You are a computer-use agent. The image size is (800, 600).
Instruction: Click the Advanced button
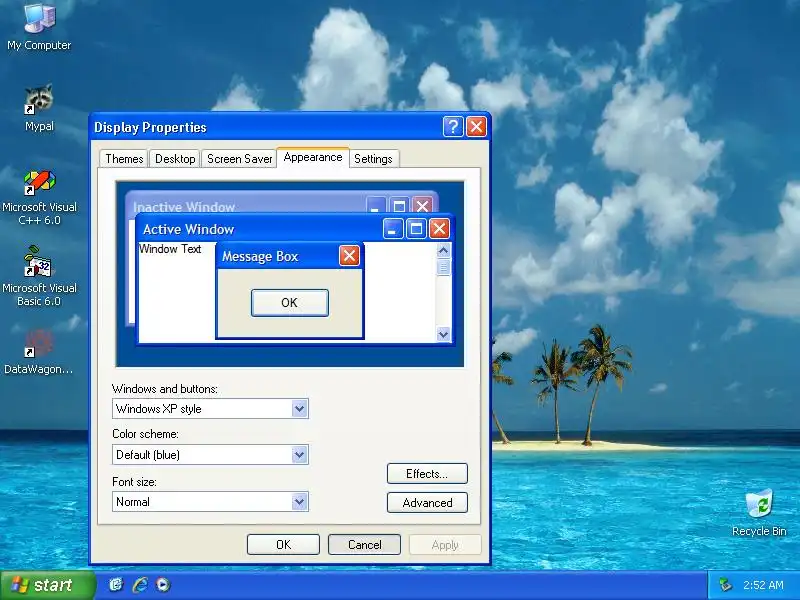click(427, 503)
